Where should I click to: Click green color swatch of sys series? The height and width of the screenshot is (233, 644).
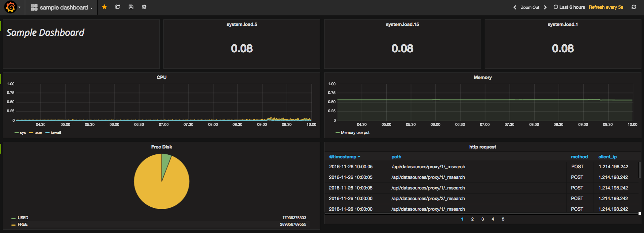(x=16, y=133)
